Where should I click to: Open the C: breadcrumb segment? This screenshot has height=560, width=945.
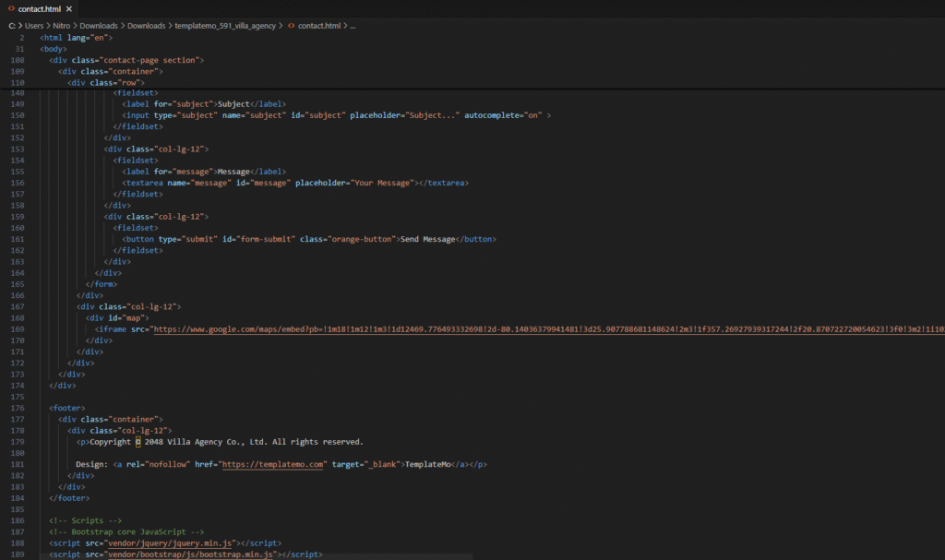(x=12, y=26)
